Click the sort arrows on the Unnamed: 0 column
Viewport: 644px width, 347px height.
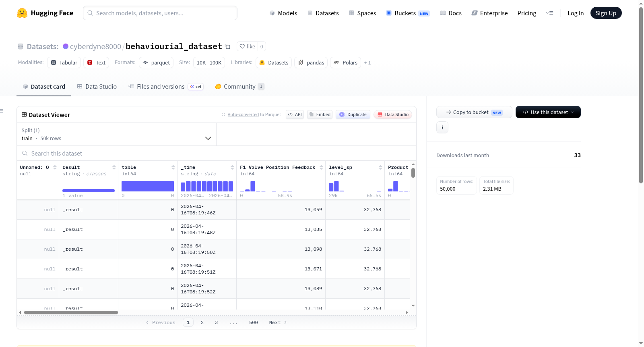[x=55, y=167]
